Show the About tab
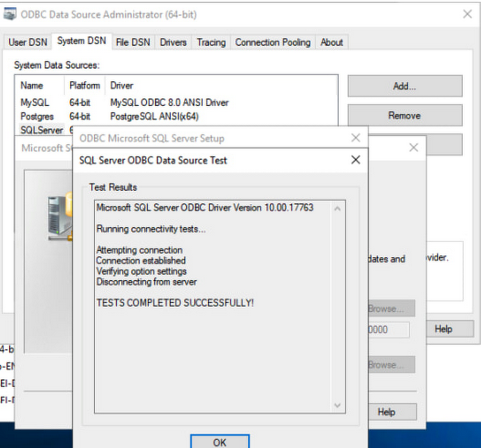The image size is (481, 448). (x=332, y=42)
